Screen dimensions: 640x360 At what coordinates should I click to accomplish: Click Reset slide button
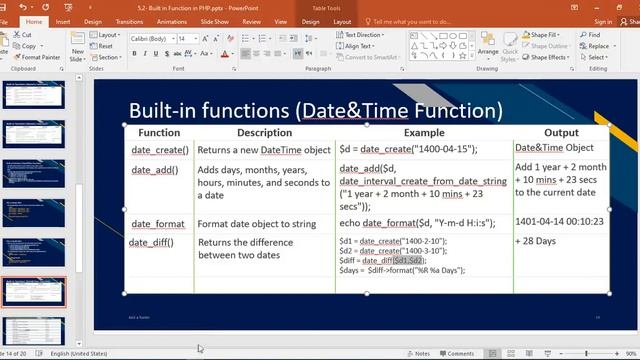pos(101,46)
